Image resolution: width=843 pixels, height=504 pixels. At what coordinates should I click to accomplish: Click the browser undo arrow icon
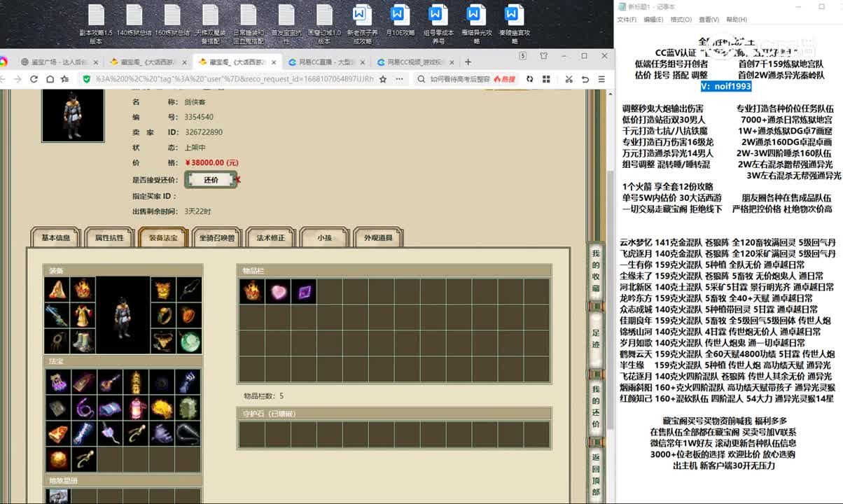[x=587, y=79]
